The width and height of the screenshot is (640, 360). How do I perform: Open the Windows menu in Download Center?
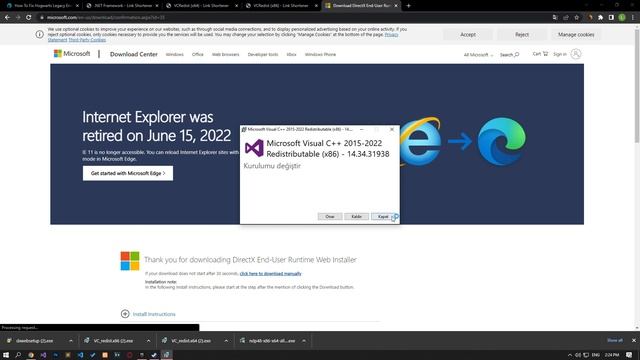175,54
